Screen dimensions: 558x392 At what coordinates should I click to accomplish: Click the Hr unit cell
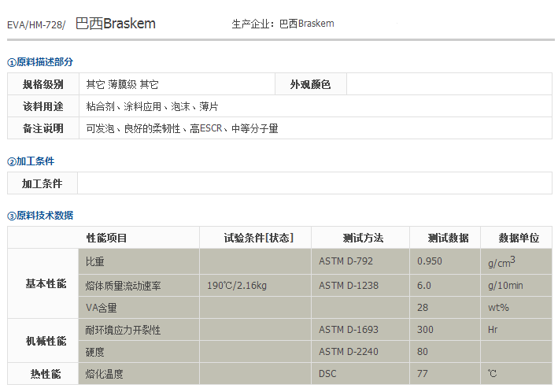[516, 330]
